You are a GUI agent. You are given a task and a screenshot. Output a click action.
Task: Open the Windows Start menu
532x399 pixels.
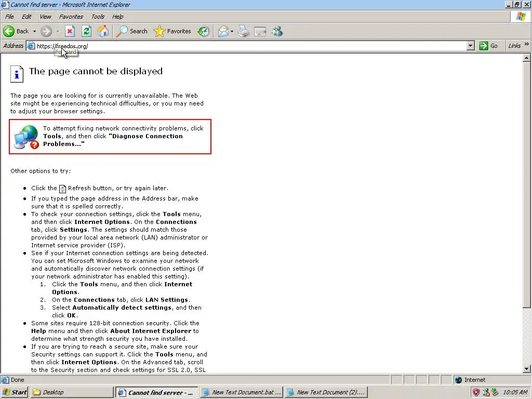(14, 392)
